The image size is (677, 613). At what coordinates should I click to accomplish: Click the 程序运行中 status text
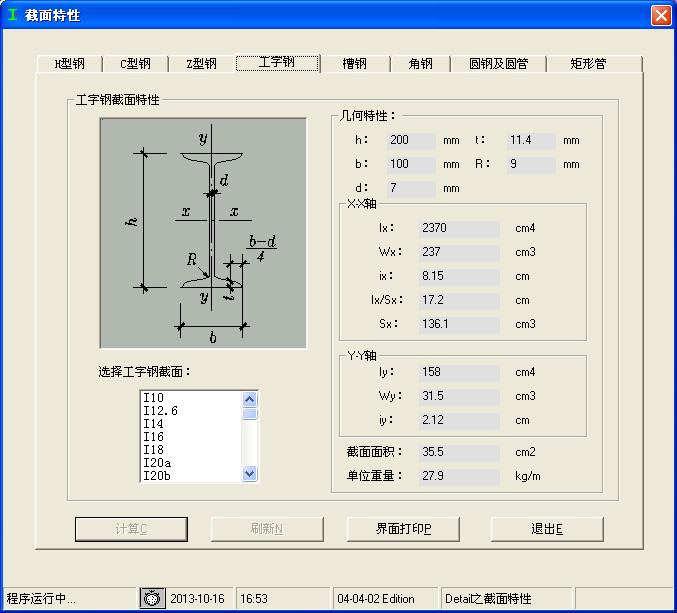pyautogui.click(x=41, y=599)
